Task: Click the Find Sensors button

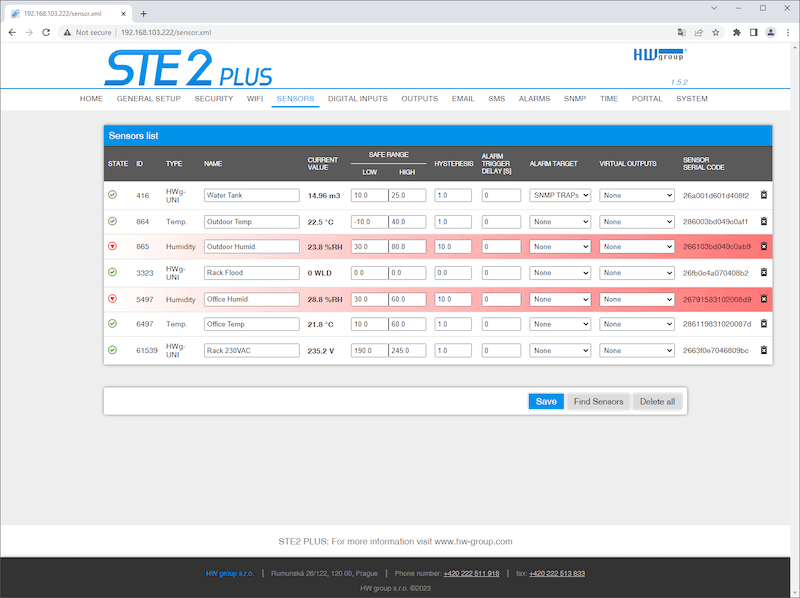Action: click(x=599, y=400)
